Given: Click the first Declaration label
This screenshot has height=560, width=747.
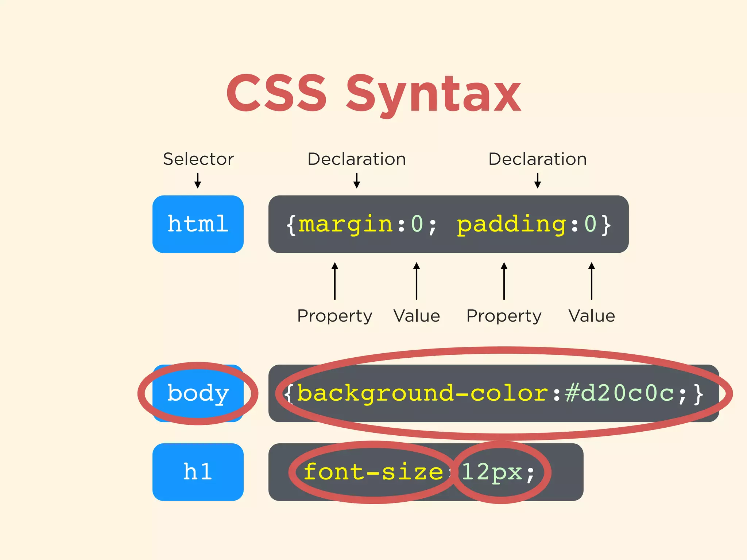Looking at the screenshot, I should click(x=357, y=159).
